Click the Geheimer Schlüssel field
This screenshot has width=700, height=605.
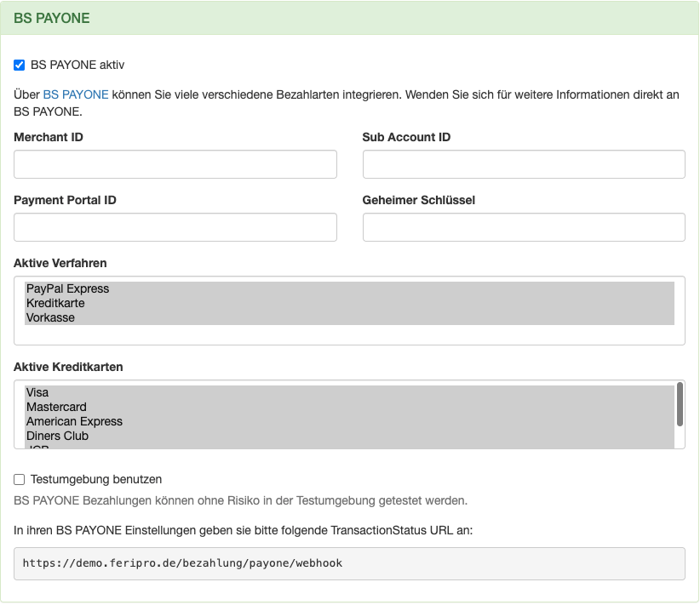pyautogui.click(x=524, y=227)
